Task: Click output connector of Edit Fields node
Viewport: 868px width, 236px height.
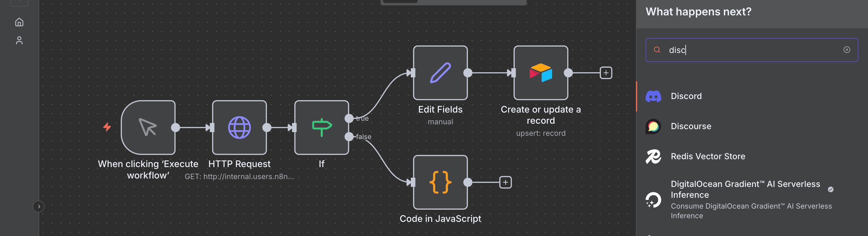Action: (x=468, y=73)
